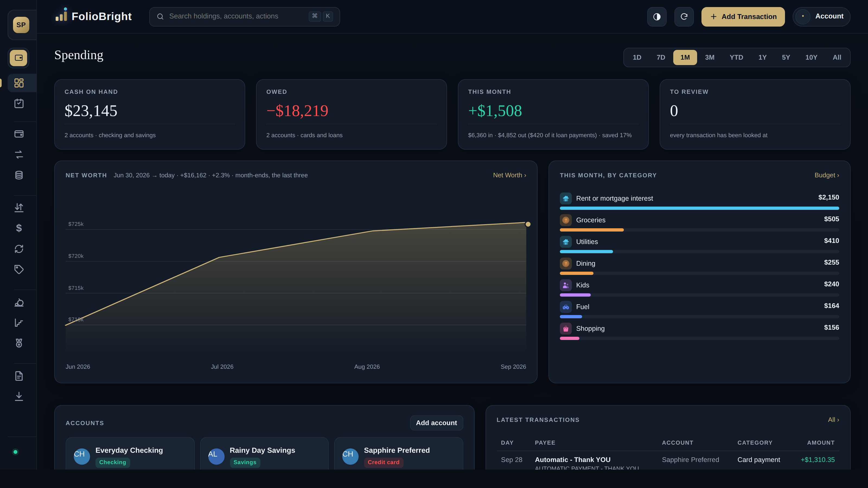Click the Groceries spending bar
The height and width of the screenshot is (488, 868).
pos(699,230)
